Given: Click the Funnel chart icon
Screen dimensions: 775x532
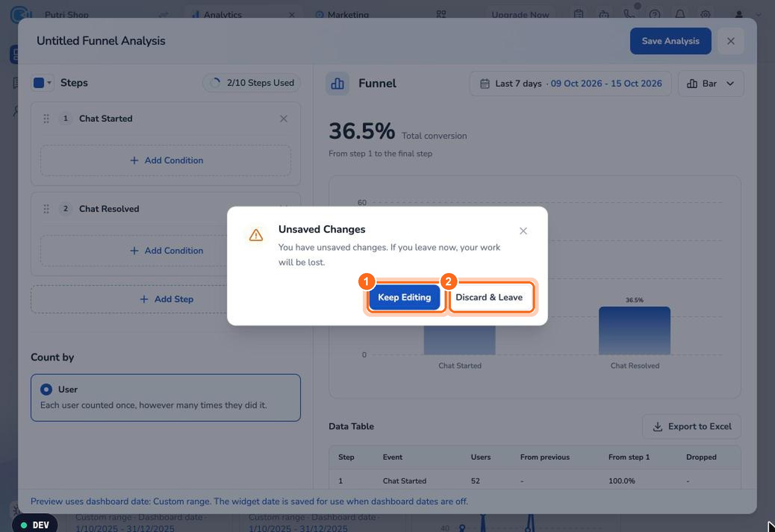Looking at the screenshot, I should pyautogui.click(x=337, y=84).
